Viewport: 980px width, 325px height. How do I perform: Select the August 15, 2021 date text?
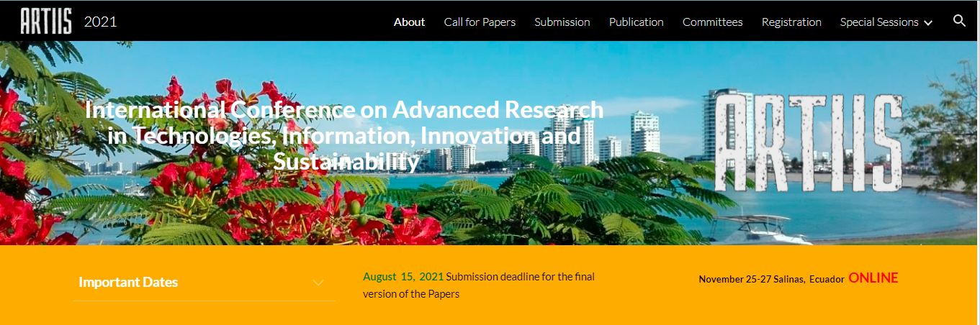tap(403, 277)
